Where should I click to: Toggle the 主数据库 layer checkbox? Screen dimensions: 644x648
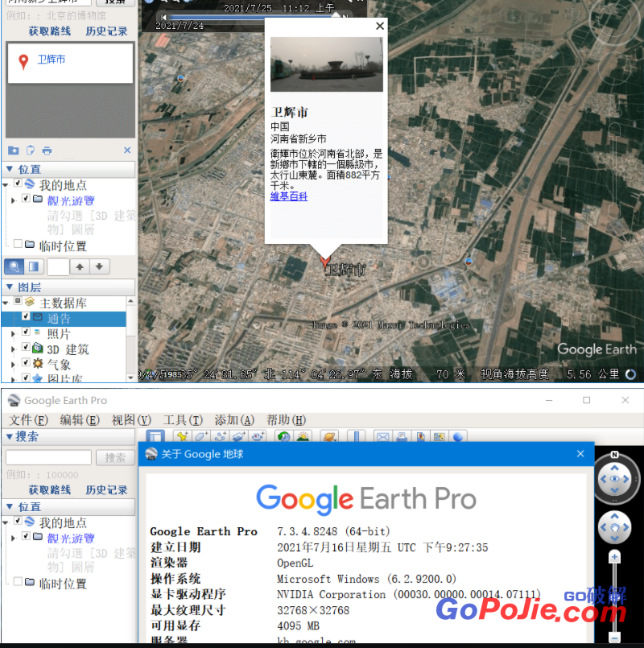[x=18, y=301]
